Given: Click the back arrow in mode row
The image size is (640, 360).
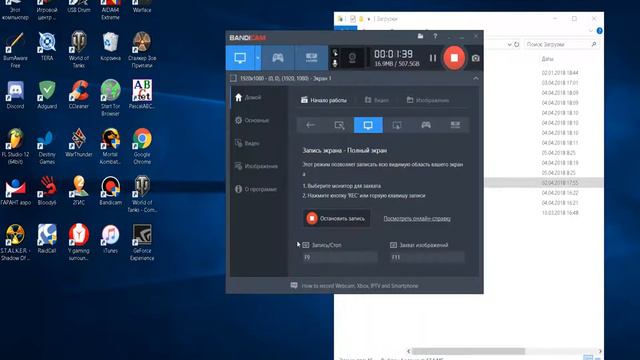Looking at the screenshot, I should coord(311,125).
